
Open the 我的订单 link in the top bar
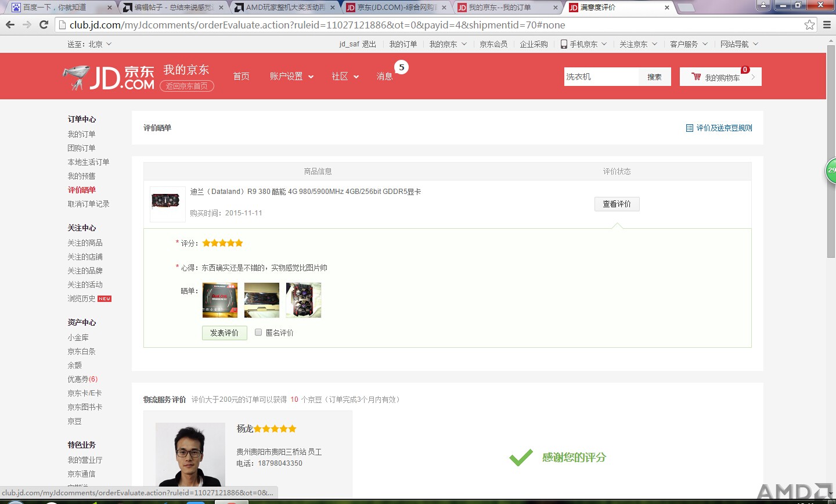(403, 44)
